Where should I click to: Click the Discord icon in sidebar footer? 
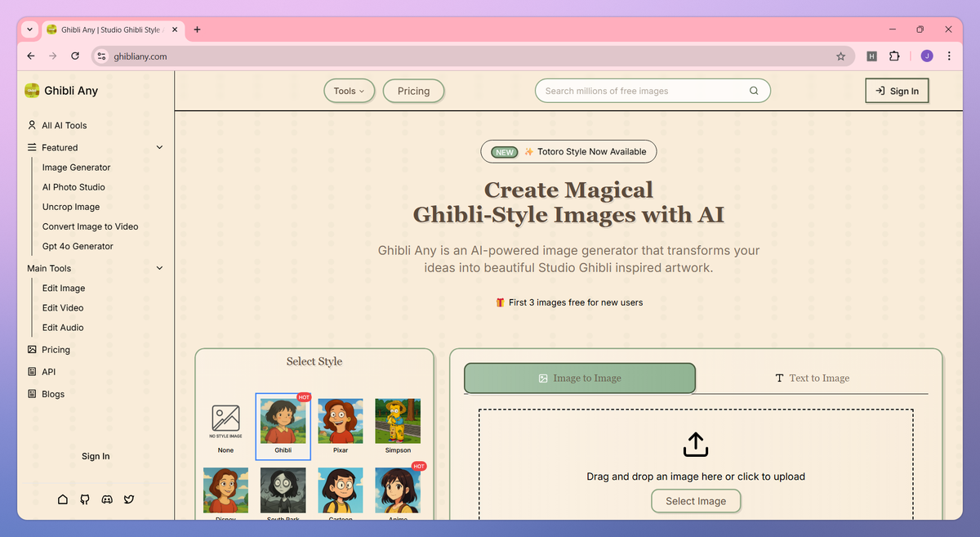tap(107, 499)
